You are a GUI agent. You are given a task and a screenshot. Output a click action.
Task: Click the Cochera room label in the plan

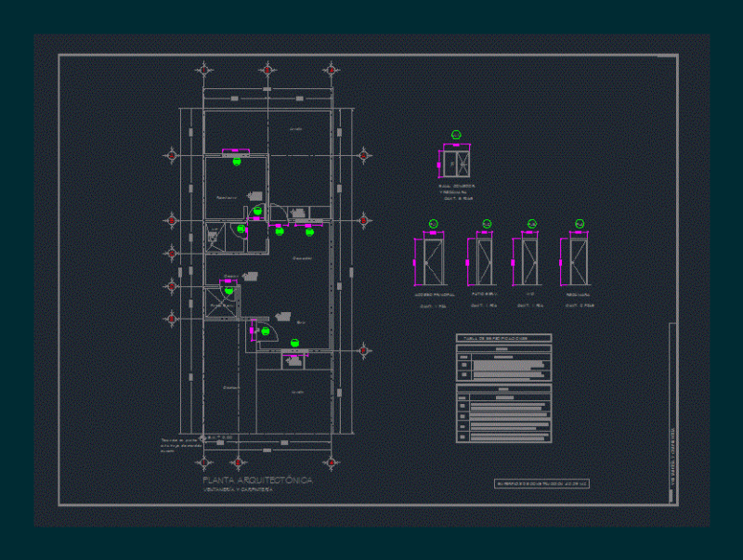point(231,387)
